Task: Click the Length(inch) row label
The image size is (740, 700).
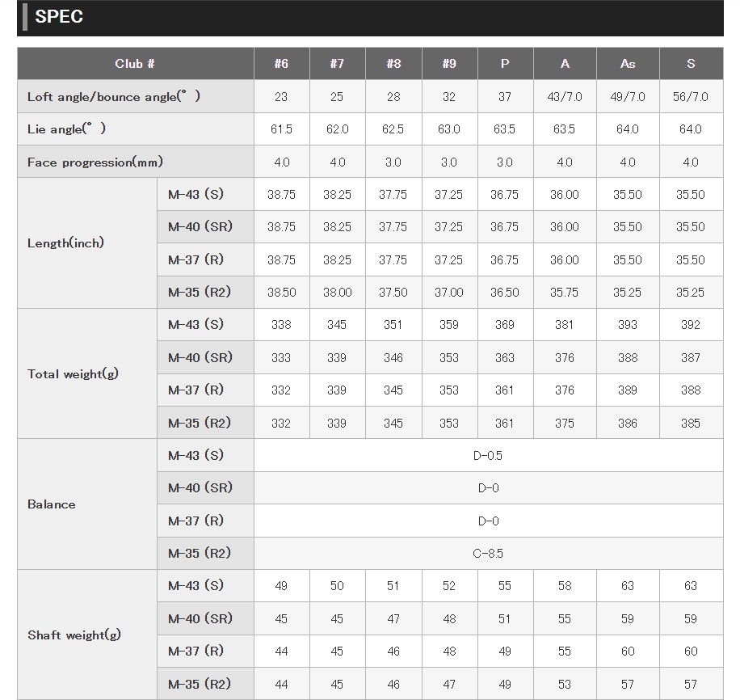Action: 65,243
